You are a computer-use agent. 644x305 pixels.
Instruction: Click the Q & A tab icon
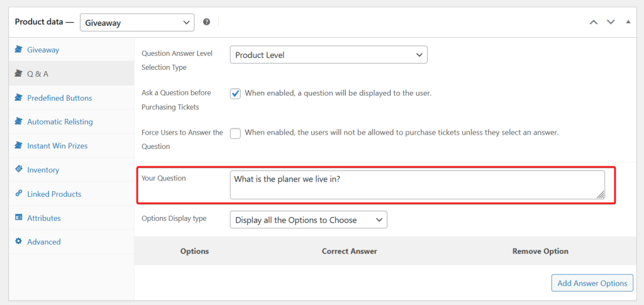point(19,74)
